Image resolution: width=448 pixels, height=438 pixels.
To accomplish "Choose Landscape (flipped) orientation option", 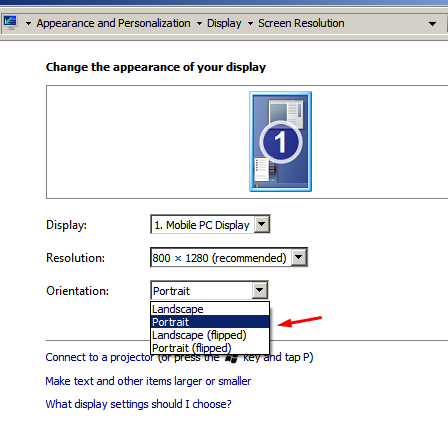I will [210, 335].
